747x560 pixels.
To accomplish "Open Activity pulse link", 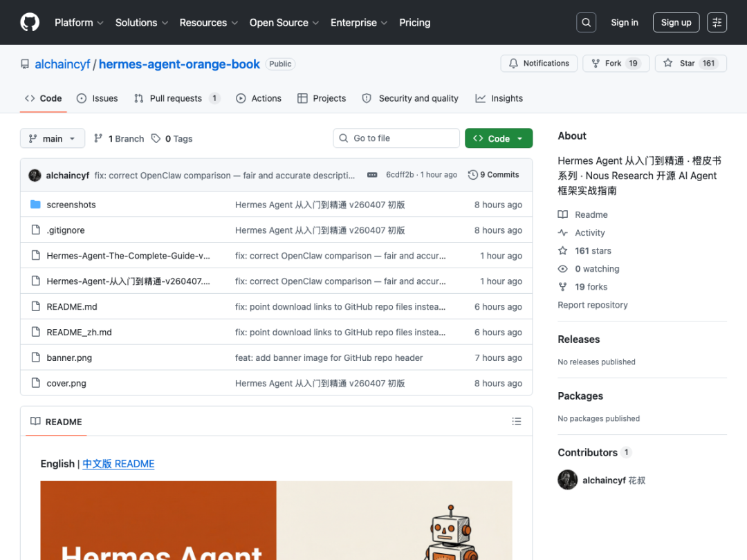I will click(x=581, y=233).
